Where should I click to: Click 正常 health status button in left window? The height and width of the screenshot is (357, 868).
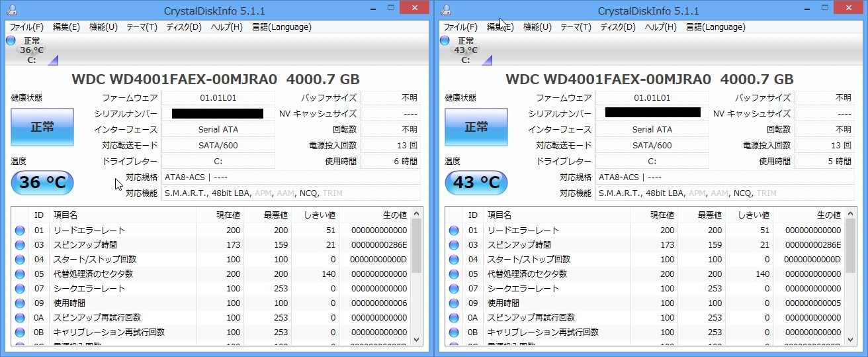[x=42, y=127]
